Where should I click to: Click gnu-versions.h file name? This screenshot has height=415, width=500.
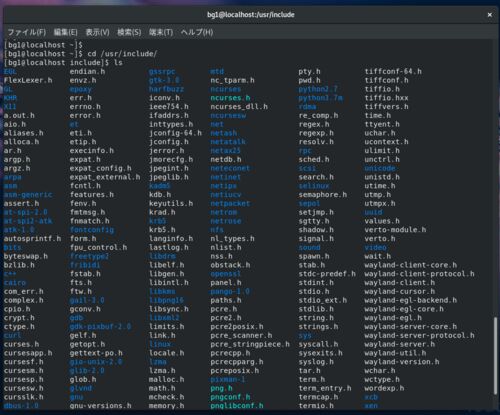100,406
